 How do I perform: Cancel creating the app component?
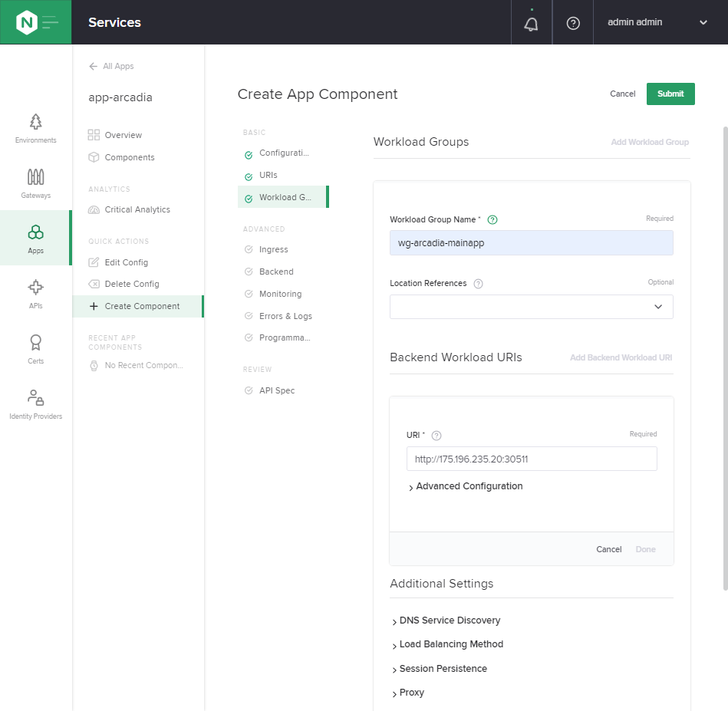[623, 94]
